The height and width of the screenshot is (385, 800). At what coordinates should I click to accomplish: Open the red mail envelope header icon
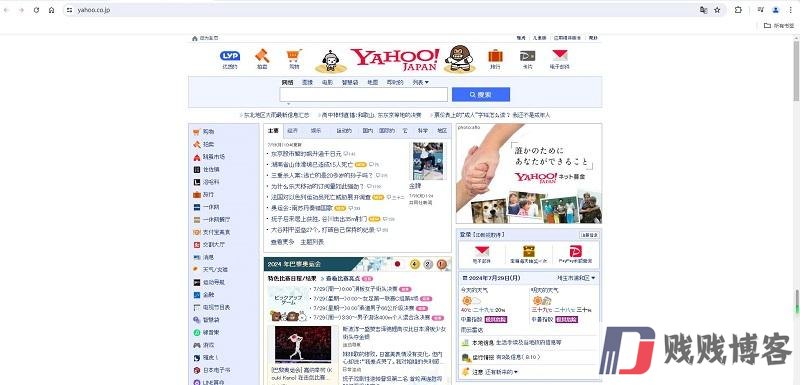[x=560, y=55]
